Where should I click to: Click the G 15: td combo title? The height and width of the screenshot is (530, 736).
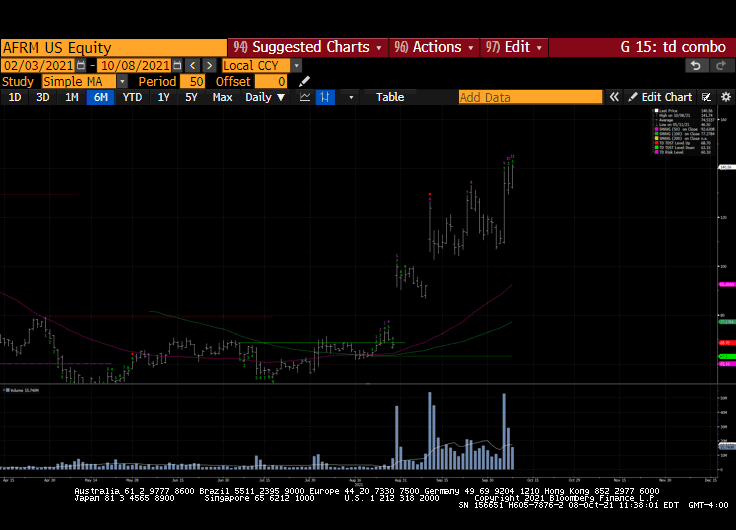tap(673, 47)
